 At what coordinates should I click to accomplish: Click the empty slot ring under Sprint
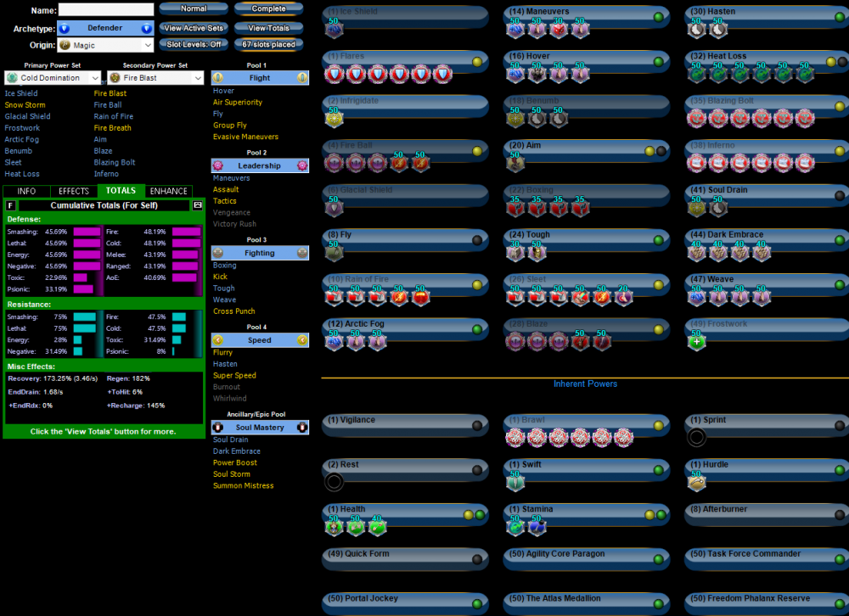pyautogui.click(x=696, y=438)
